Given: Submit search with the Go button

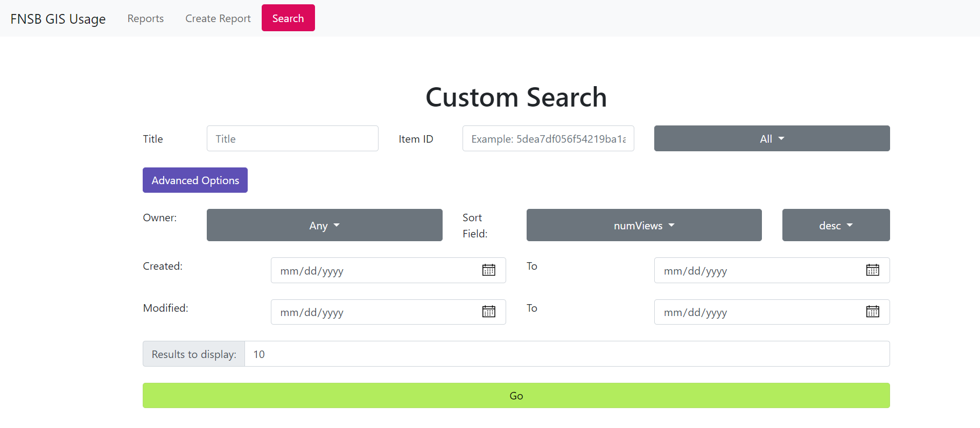Looking at the screenshot, I should coord(516,395).
